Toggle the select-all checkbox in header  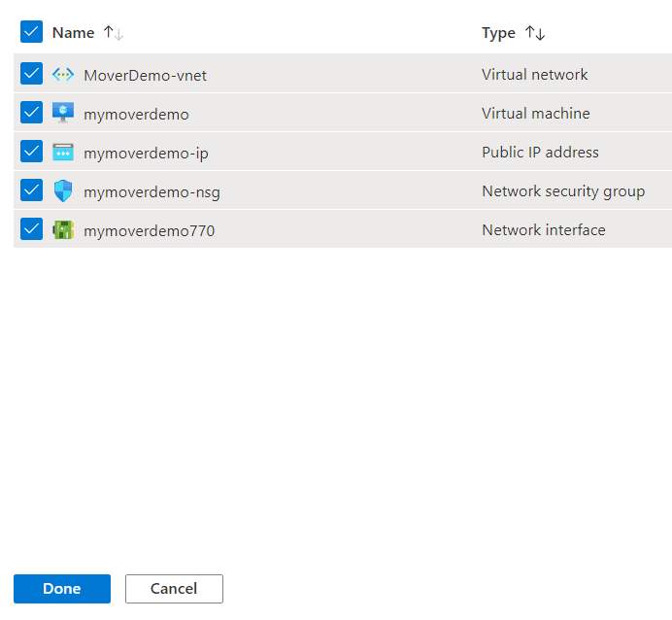coord(31,32)
